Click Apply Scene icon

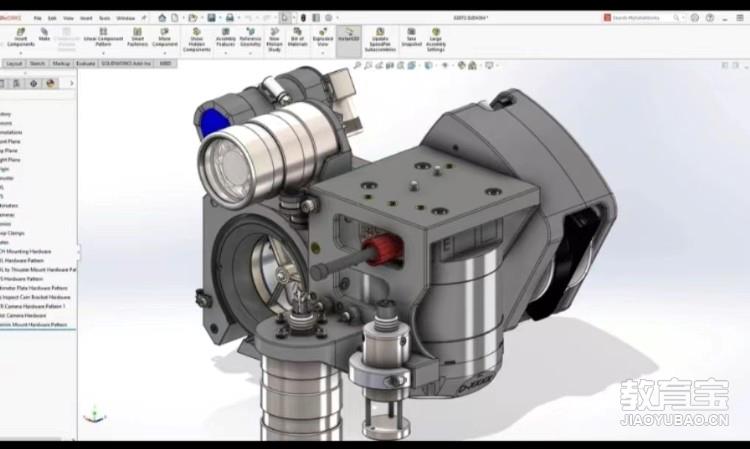point(472,66)
